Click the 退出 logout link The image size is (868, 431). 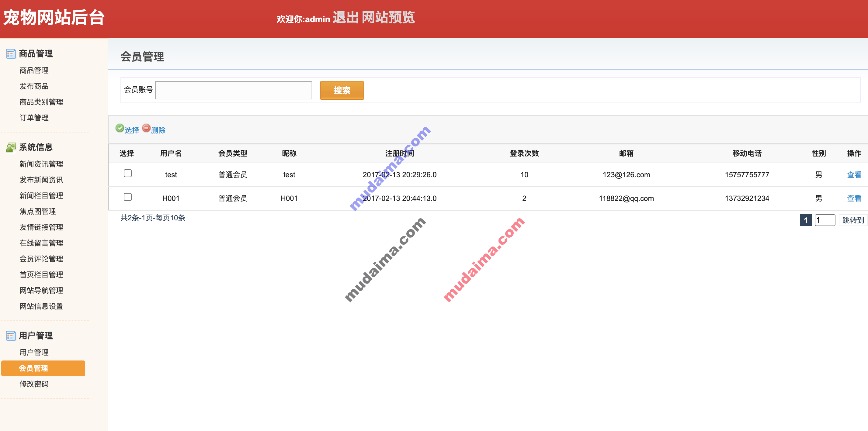tap(346, 18)
